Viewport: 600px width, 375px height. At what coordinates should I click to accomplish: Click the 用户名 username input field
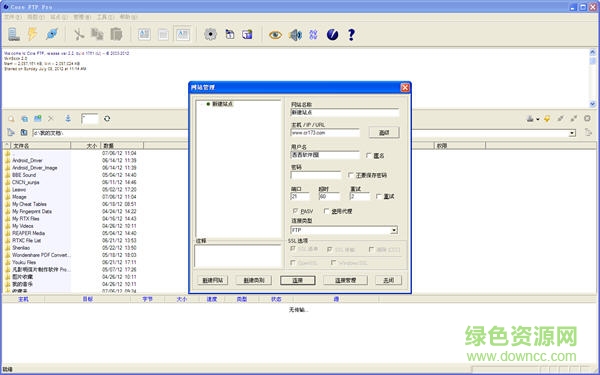pos(325,155)
